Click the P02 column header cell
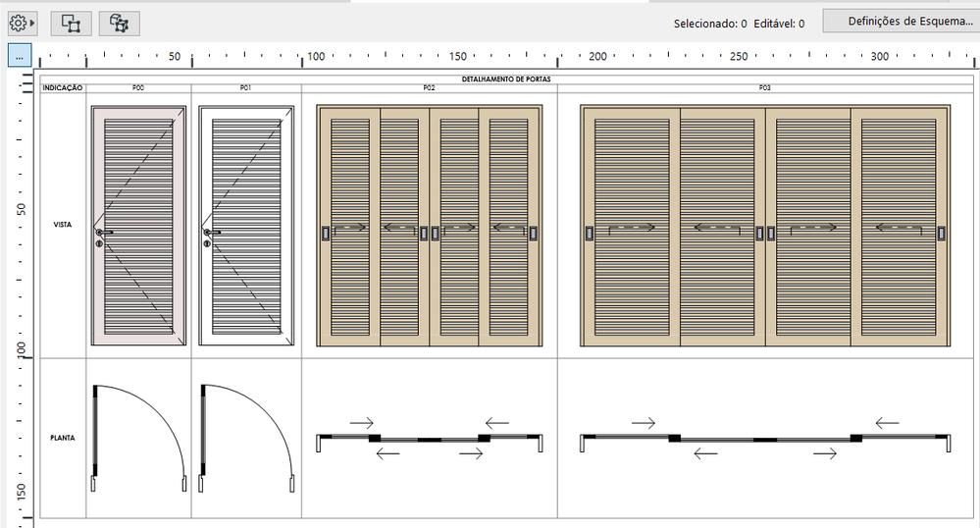 pyautogui.click(x=430, y=88)
